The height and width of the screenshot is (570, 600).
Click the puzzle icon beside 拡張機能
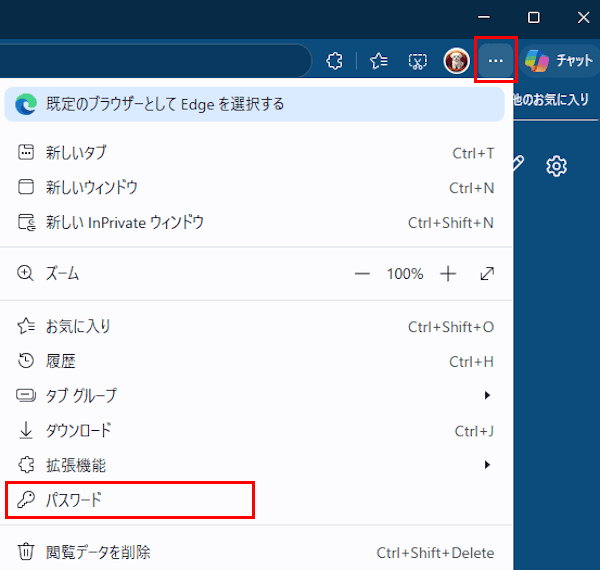point(26,465)
